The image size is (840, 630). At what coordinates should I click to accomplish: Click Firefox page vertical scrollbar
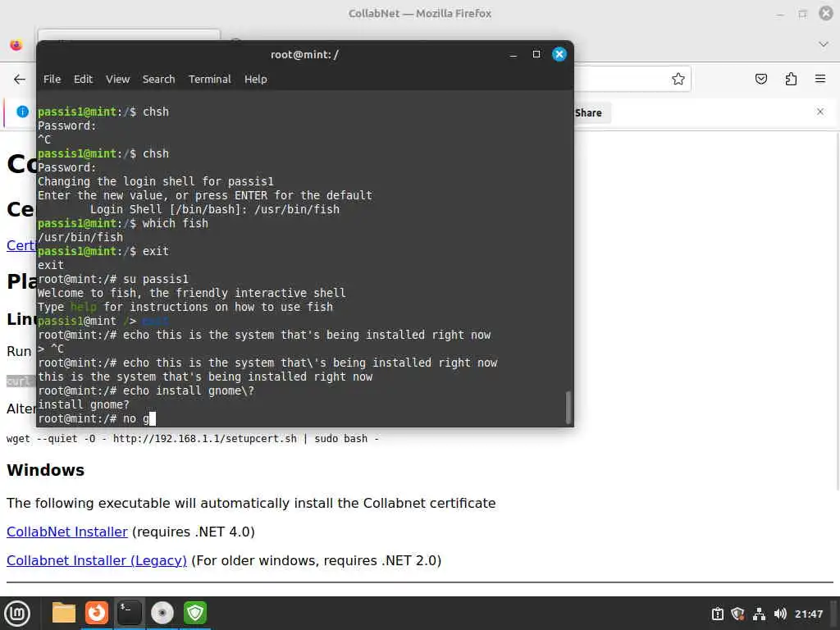837,311
